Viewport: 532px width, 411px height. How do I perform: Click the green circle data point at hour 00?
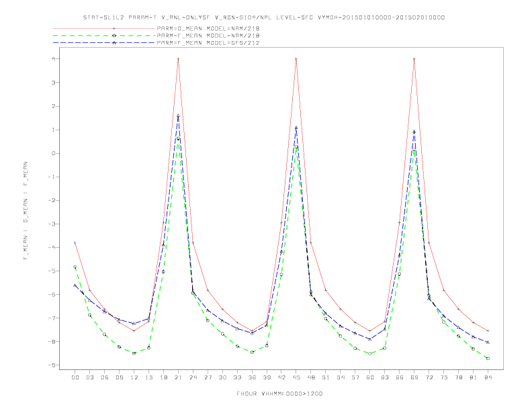click(75, 267)
